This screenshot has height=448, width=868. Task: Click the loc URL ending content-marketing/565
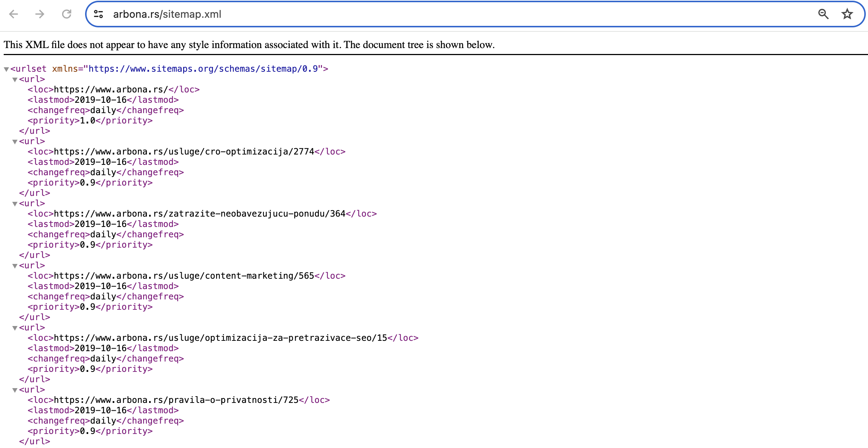[184, 276]
